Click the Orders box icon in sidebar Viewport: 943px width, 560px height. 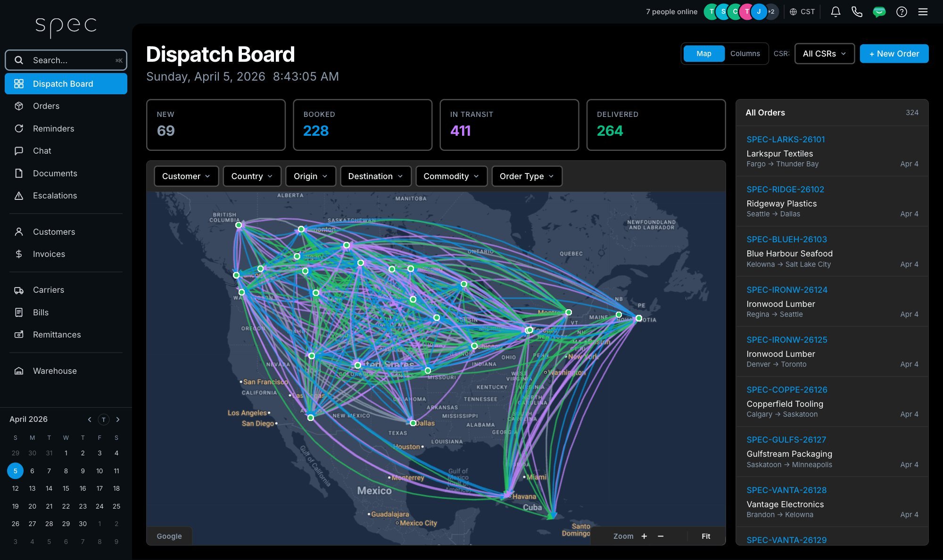[19, 106]
